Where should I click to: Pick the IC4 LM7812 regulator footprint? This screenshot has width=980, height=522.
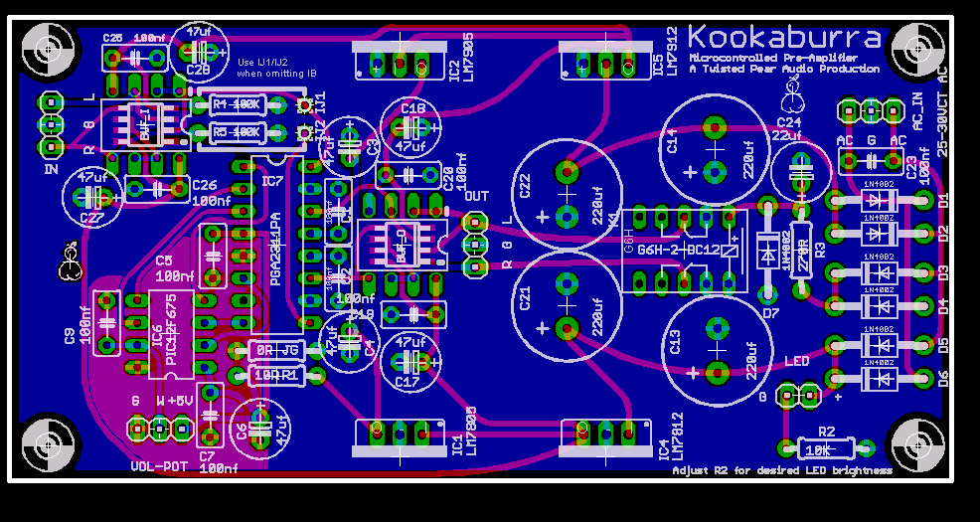click(605, 437)
